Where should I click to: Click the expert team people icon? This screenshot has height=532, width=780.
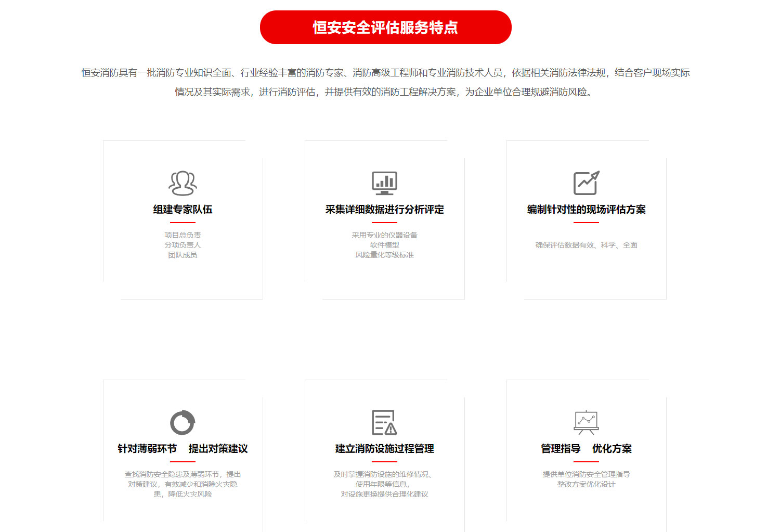183,183
